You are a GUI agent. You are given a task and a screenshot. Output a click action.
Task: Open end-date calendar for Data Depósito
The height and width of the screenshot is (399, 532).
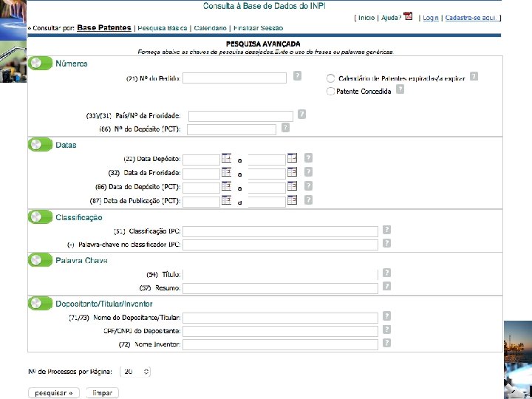(292, 158)
